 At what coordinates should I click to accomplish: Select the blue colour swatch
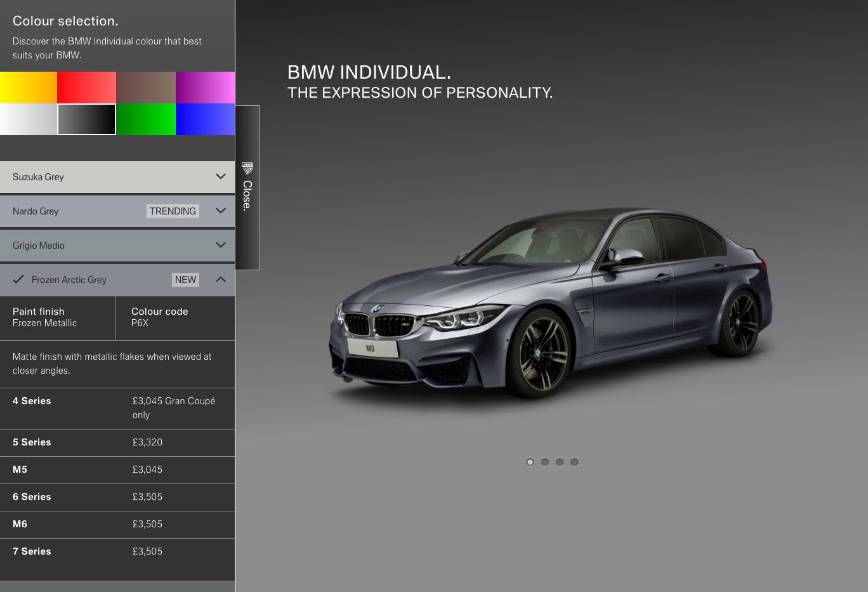(x=205, y=119)
